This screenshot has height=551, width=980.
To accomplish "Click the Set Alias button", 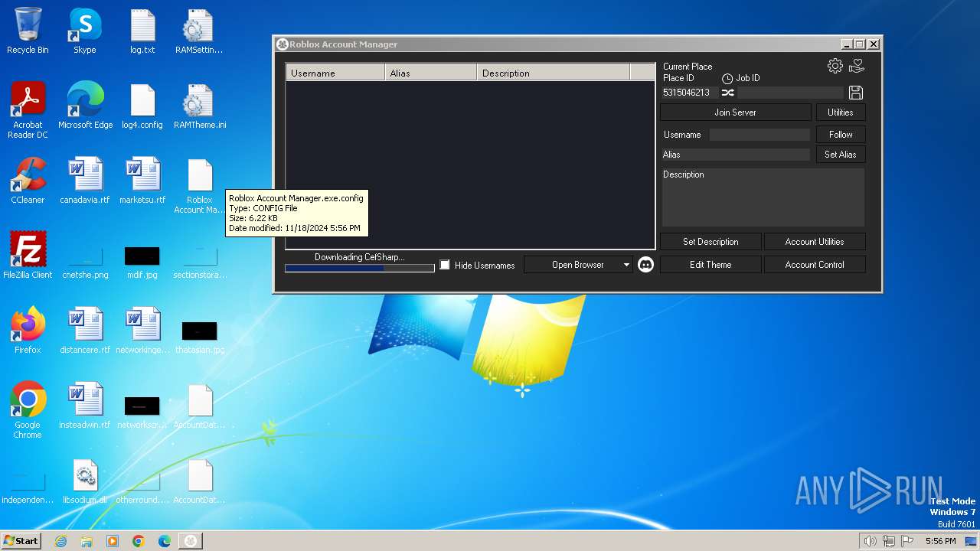I will point(840,155).
